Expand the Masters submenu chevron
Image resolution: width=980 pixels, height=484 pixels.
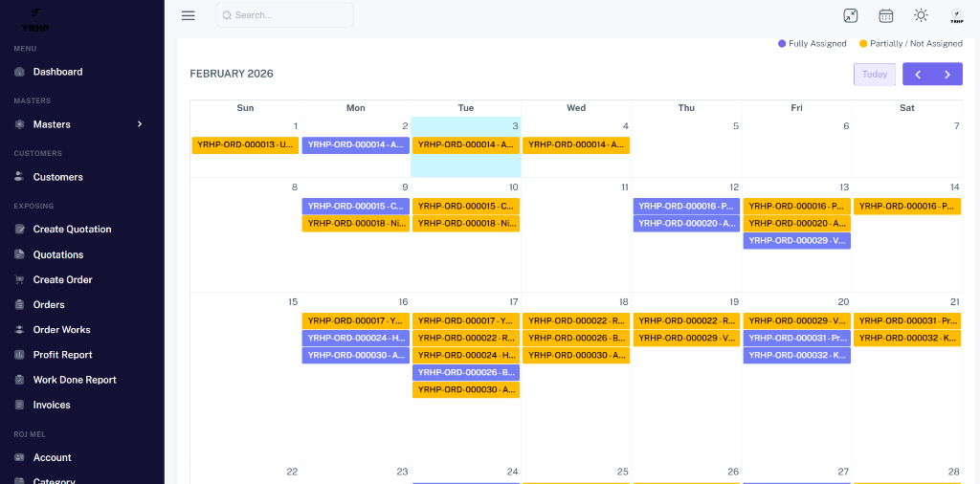tap(140, 124)
